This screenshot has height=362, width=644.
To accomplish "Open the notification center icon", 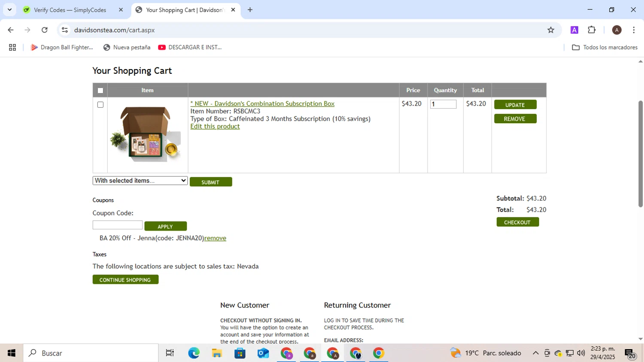I will [630, 354].
